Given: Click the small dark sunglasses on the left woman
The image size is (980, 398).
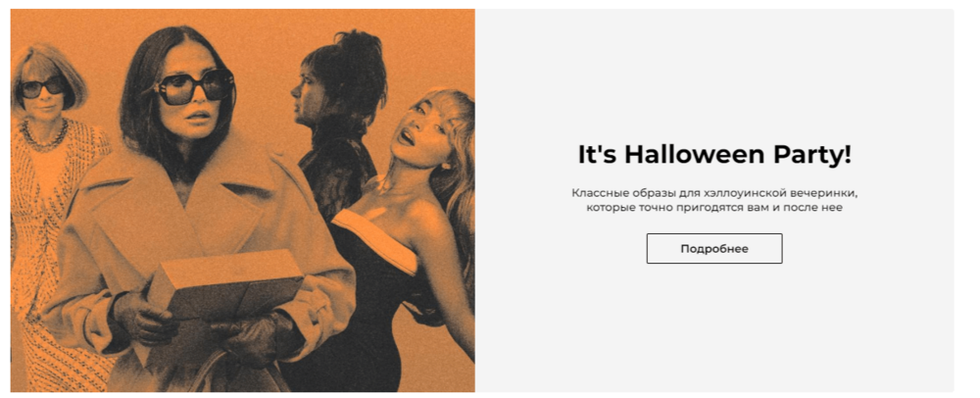Looking at the screenshot, I should click(42, 87).
